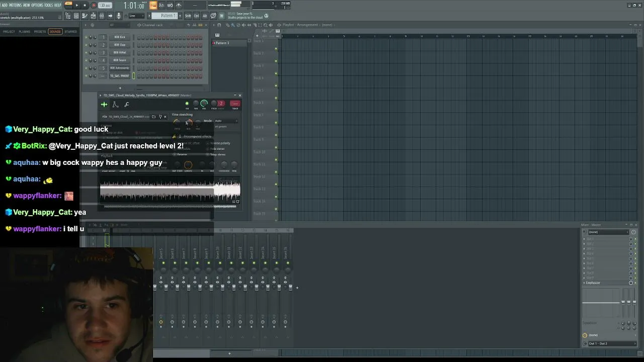Open the Line snap dropdown
Viewport: 644px width, 362px height.
[137, 16]
